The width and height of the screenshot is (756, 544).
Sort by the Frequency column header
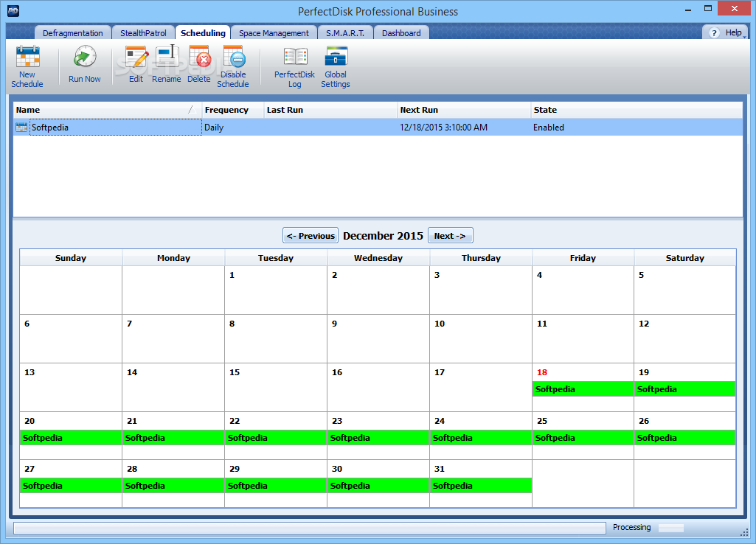pyautogui.click(x=233, y=110)
